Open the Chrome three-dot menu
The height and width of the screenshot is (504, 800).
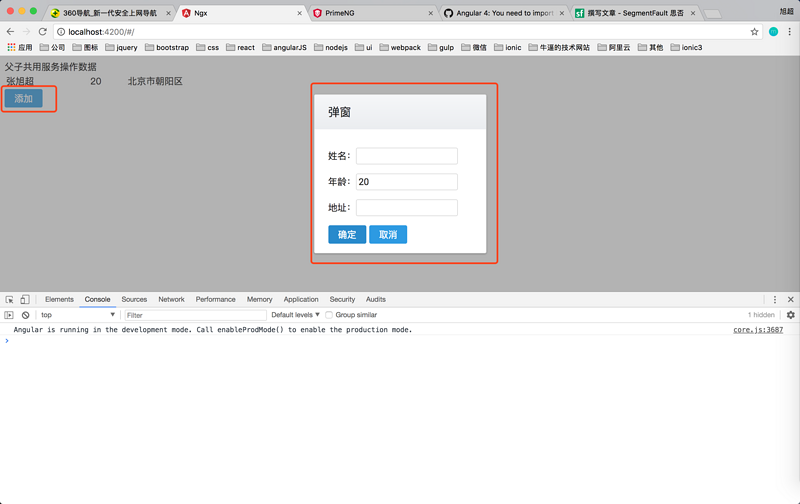789,32
